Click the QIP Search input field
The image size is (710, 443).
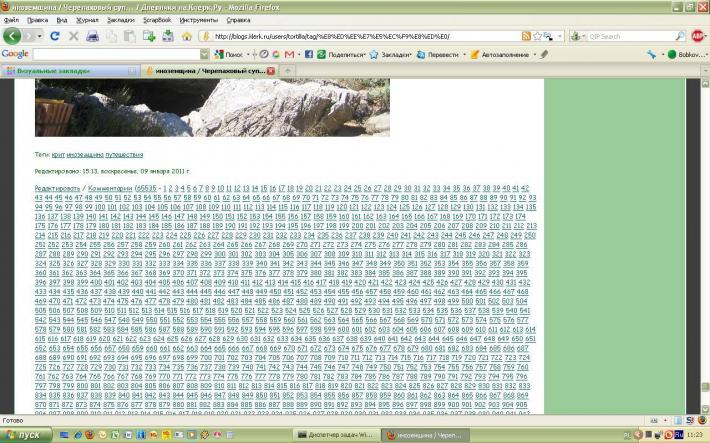[631, 36]
